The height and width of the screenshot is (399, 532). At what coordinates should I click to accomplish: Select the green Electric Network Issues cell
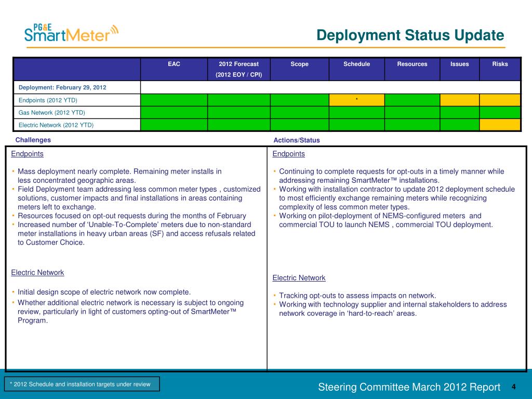(460, 125)
